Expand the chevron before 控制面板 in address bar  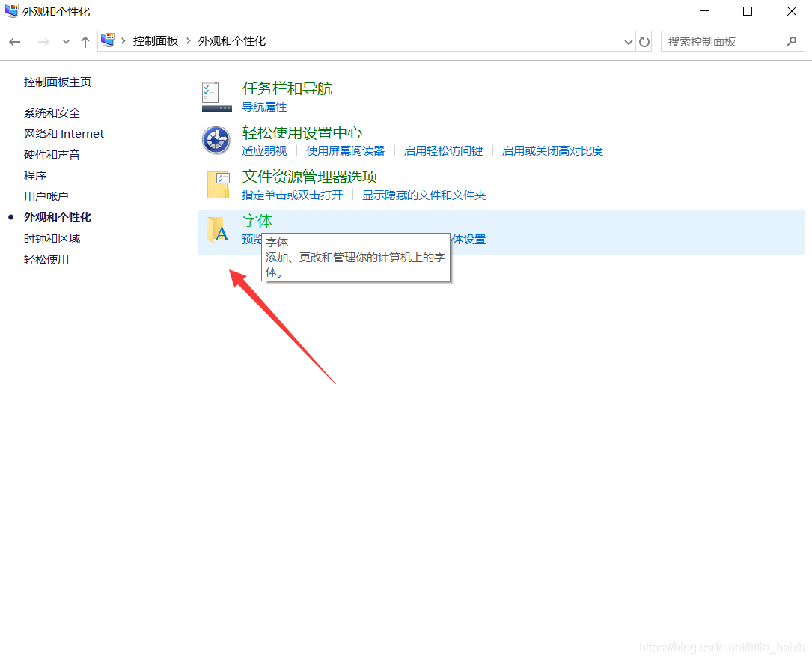(x=123, y=41)
